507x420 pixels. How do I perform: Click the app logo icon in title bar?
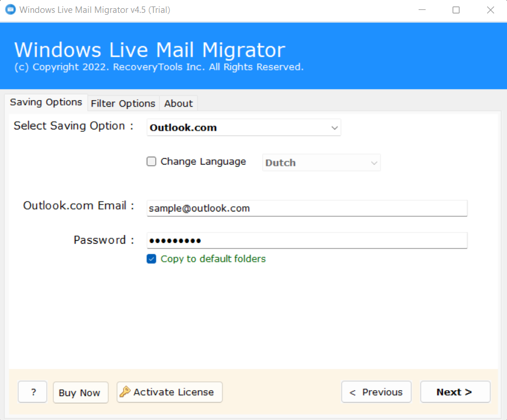click(x=11, y=10)
